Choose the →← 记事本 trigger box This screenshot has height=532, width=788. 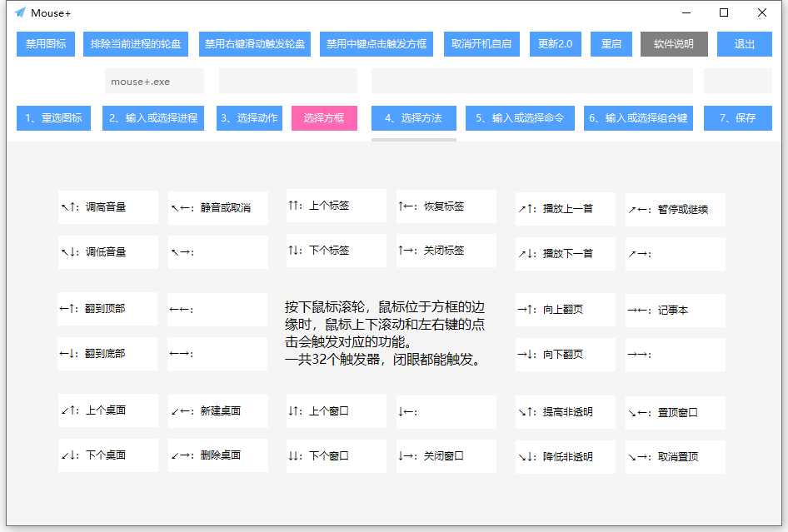676,311
